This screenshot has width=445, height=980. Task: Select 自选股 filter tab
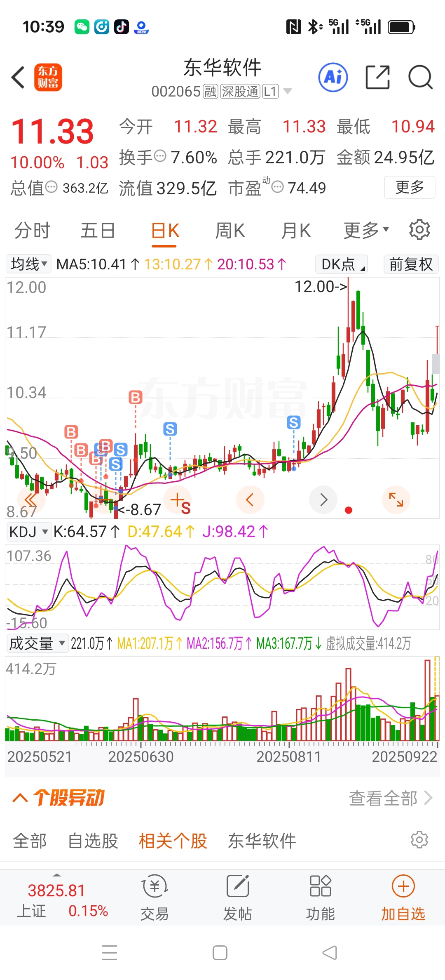[x=93, y=840]
